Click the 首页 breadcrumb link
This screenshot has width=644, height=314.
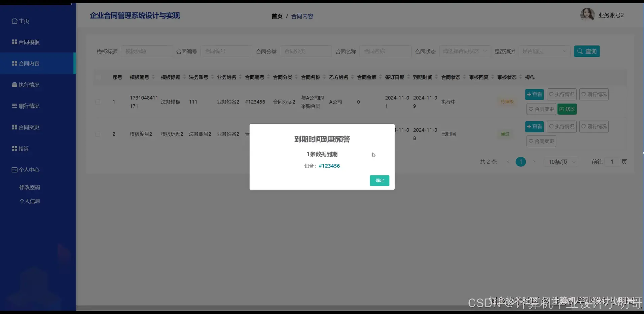click(x=277, y=16)
